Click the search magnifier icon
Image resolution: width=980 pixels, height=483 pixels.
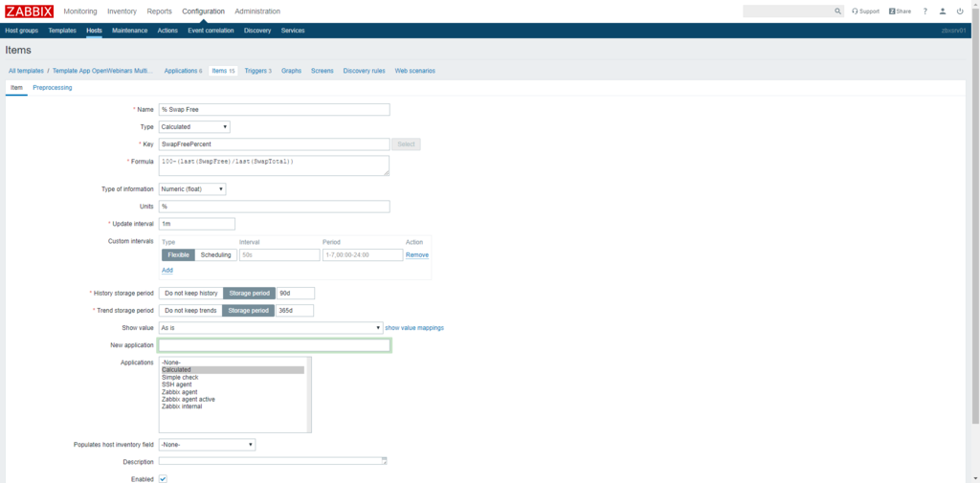(x=837, y=11)
